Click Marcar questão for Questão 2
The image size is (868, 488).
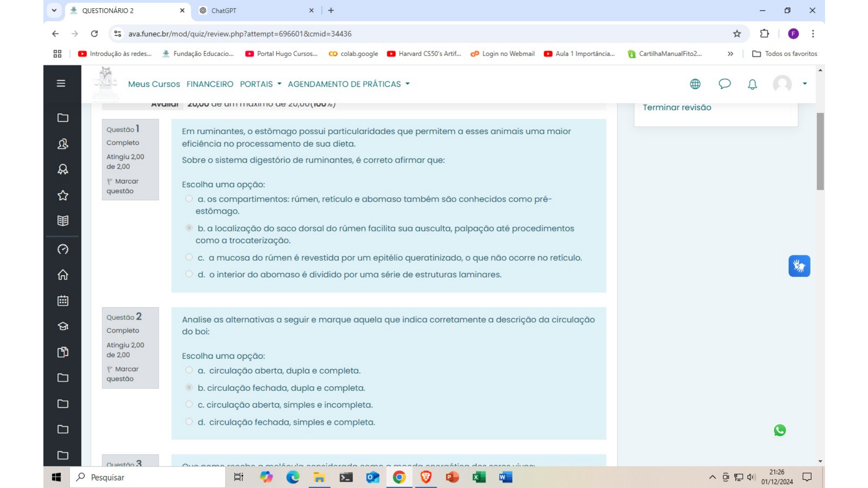(122, 374)
